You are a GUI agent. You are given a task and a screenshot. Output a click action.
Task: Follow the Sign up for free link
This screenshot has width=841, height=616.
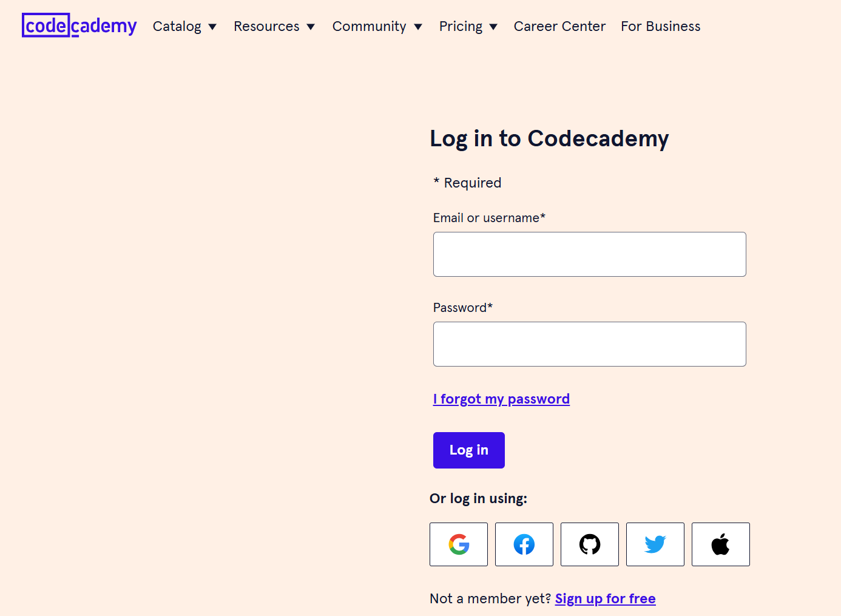(x=605, y=598)
